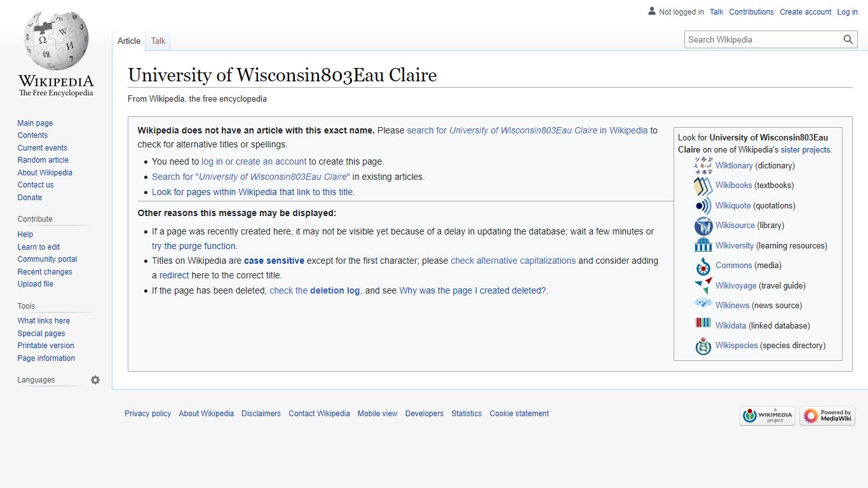Open Contact Wikipedia in the footer
The height and width of the screenshot is (488, 868).
(319, 414)
